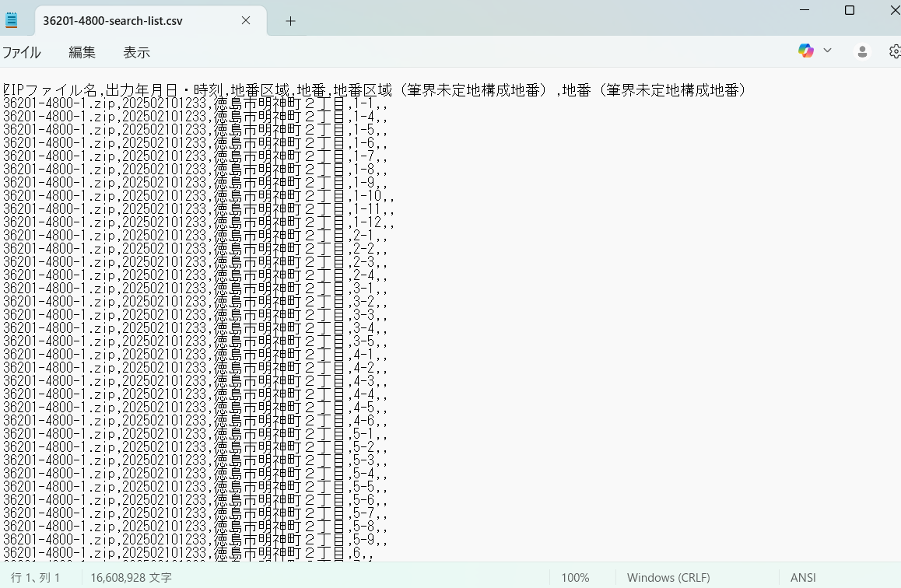Click the row ending with 1-11,,
Image resolution: width=901 pixels, height=588 pixels.
tap(199, 209)
